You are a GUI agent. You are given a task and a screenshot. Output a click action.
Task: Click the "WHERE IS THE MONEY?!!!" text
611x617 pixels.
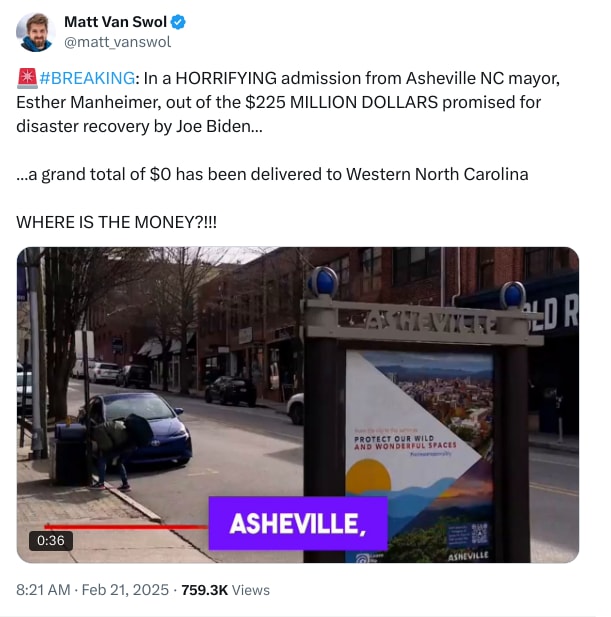click(x=116, y=222)
